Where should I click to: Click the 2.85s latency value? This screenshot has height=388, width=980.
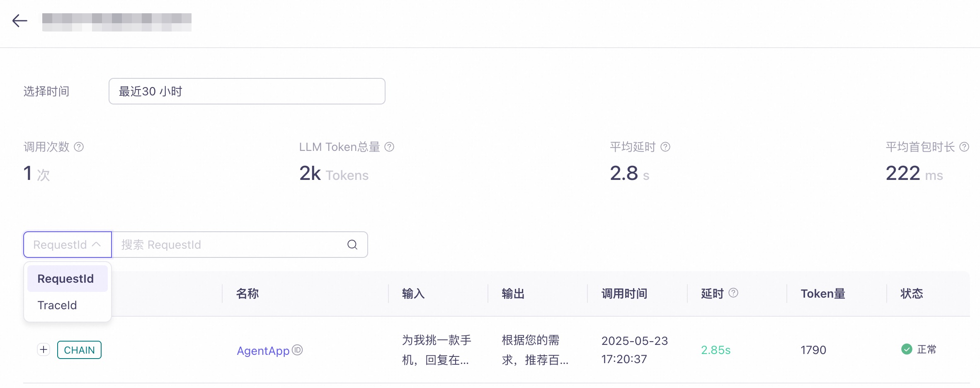pyautogui.click(x=716, y=350)
